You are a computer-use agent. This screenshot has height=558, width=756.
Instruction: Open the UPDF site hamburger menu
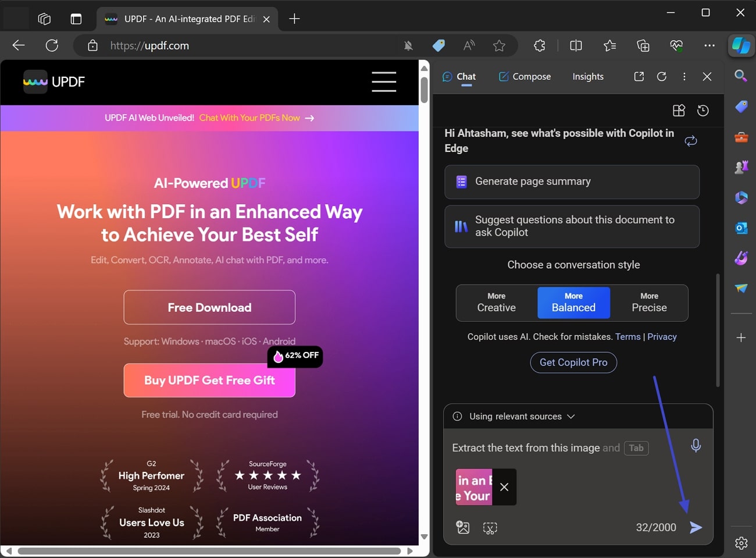click(x=384, y=82)
